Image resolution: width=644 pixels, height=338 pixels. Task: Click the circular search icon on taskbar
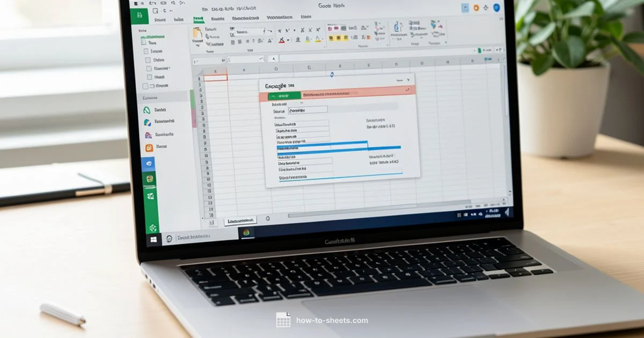169,238
